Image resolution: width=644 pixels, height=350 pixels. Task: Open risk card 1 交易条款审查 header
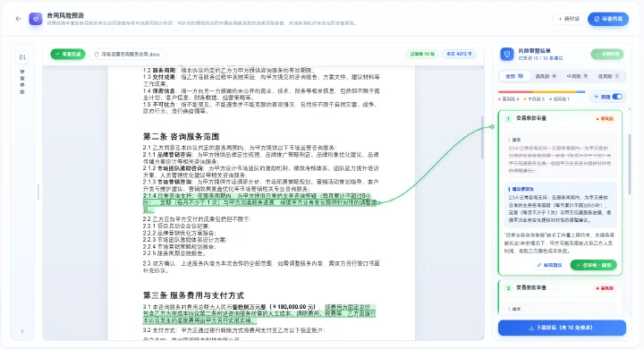560,119
